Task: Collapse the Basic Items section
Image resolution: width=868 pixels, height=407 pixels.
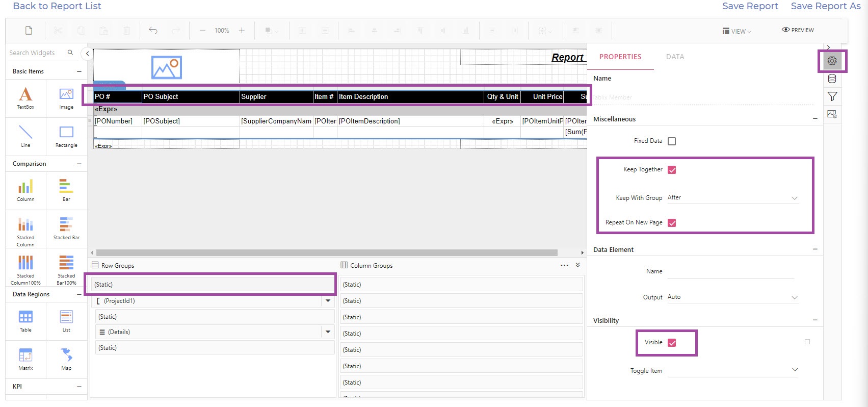Action: 79,71
